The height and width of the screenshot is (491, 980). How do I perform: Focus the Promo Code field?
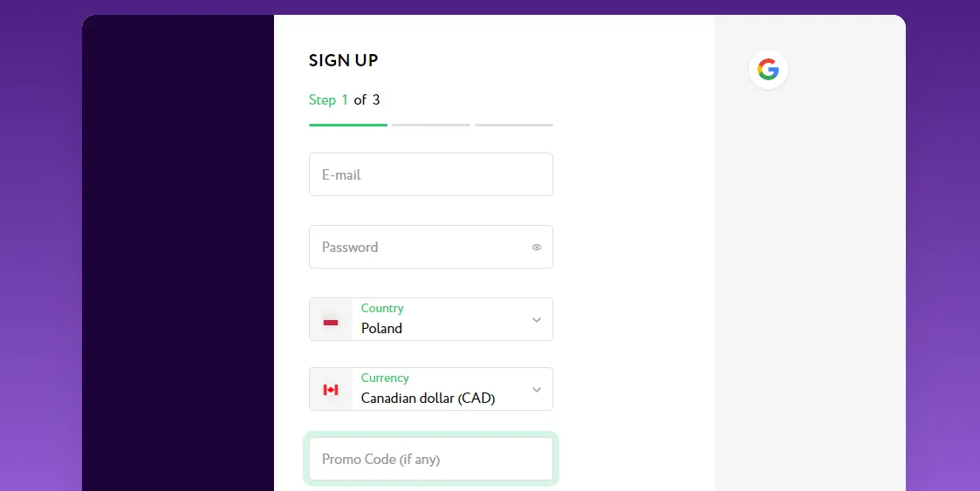tap(430, 459)
